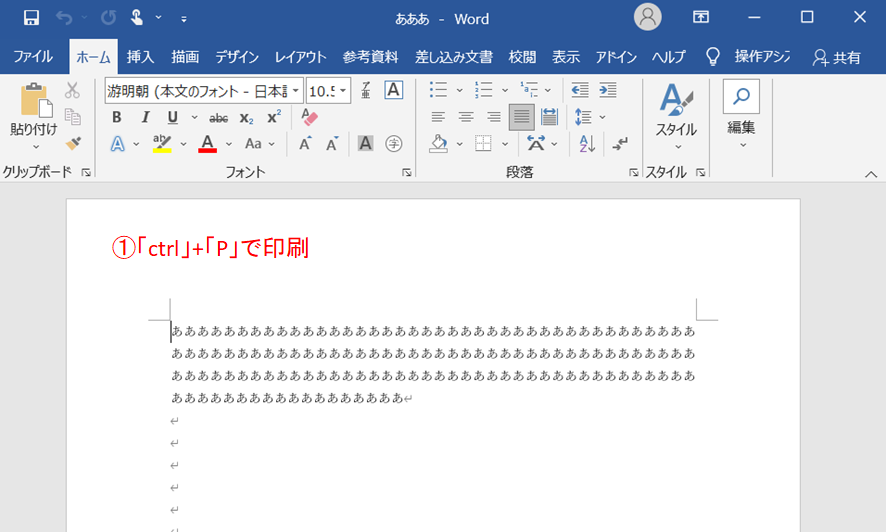Open the font name combo box
Viewport: 886px width, 532px height.
203,90
